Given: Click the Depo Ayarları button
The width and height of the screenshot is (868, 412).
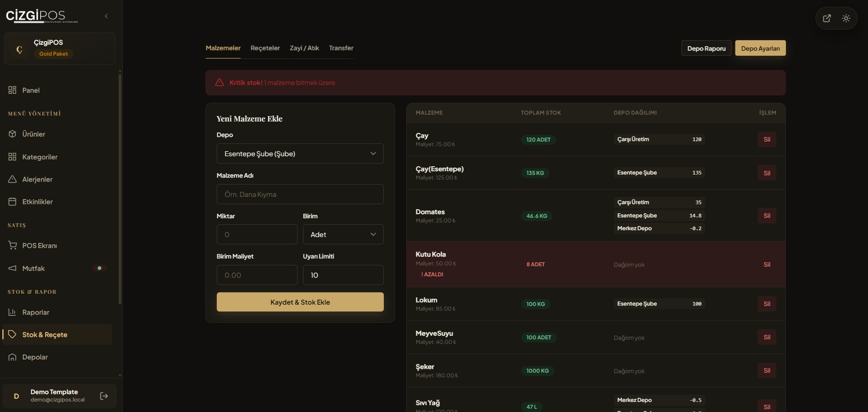Looking at the screenshot, I should pyautogui.click(x=760, y=48).
